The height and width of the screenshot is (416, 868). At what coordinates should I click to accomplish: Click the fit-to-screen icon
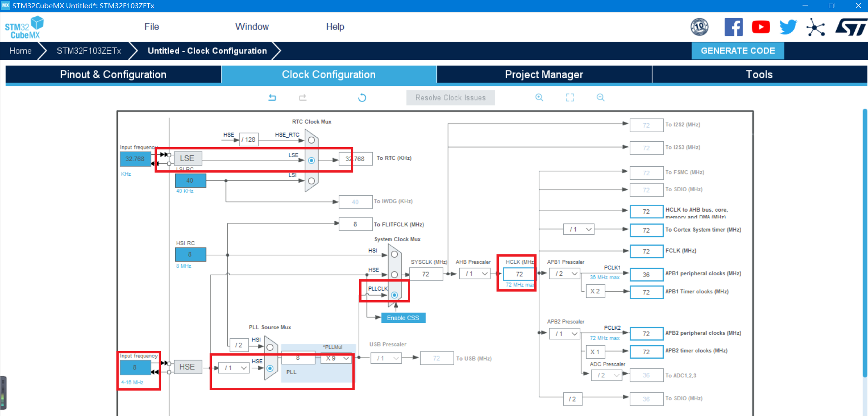point(570,97)
